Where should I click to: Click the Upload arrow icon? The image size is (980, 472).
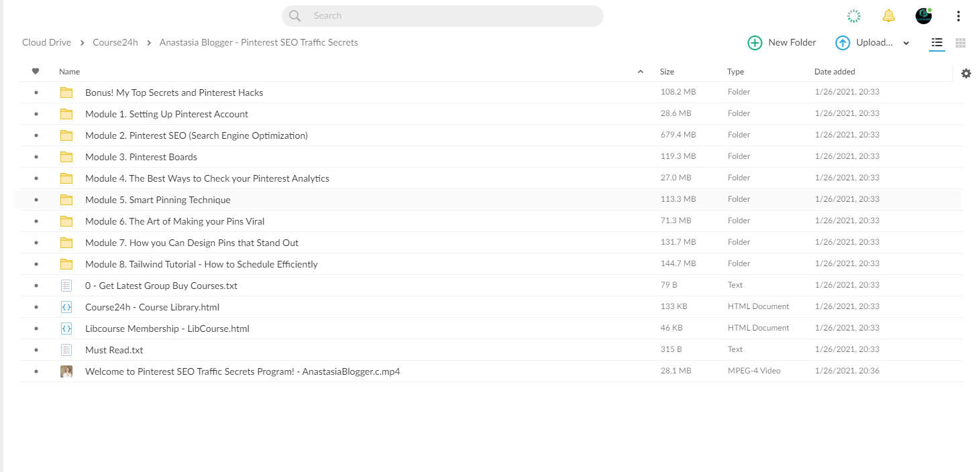click(x=842, y=43)
